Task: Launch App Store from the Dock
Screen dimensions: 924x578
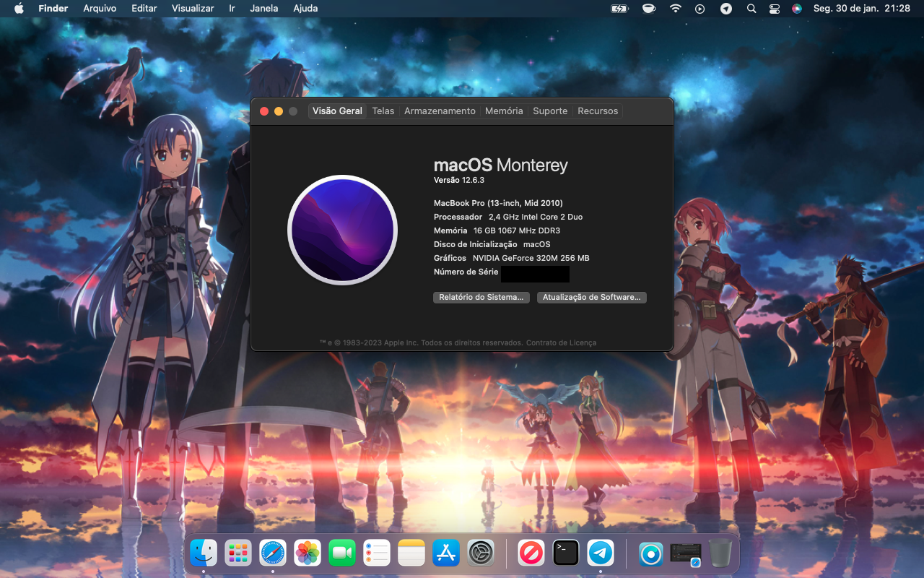Action: [446, 553]
